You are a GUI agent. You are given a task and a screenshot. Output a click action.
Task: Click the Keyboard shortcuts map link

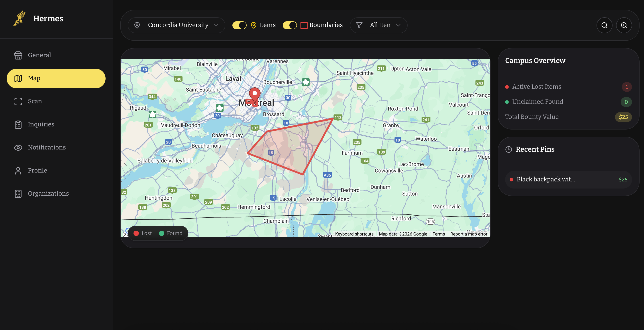354,234
